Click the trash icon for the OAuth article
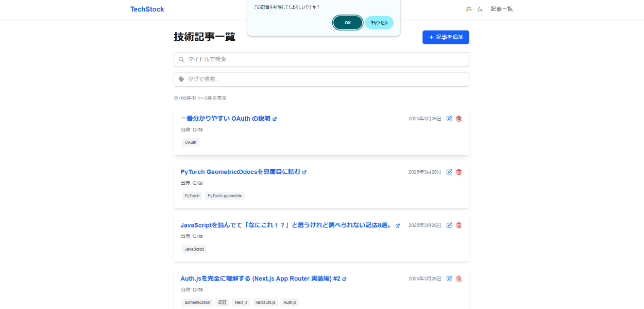This screenshot has width=644, height=309. [x=459, y=119]
